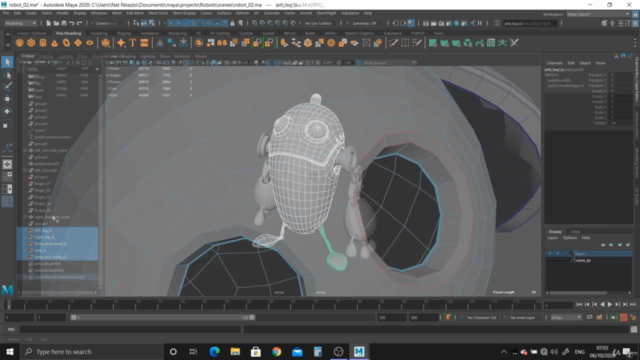Toggle the Outliner panel layout button

(7, 201)
